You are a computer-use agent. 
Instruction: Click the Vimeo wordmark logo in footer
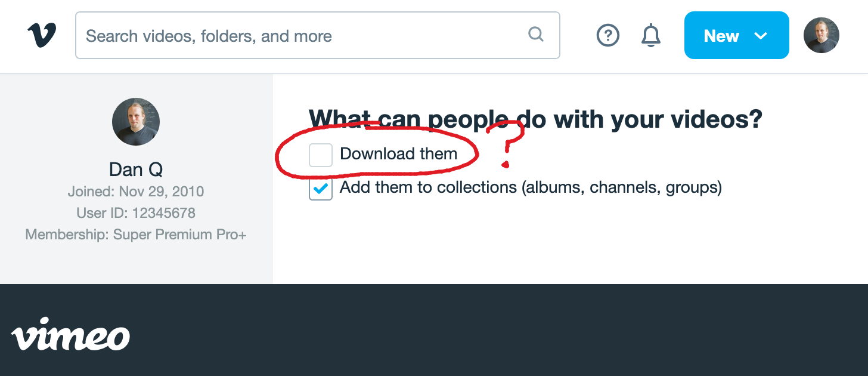(70, 337)
